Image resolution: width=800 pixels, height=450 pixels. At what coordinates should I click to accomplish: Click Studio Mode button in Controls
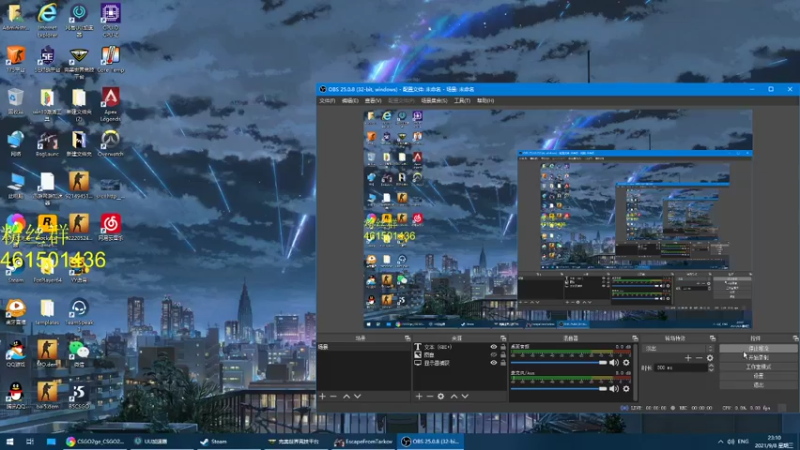pos(758,367)
